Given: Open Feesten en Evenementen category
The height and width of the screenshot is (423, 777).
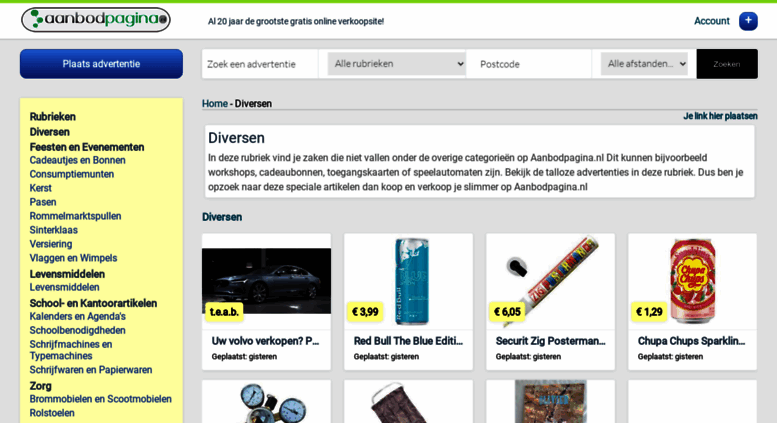Looking at the screenshot, I should 87,147.
